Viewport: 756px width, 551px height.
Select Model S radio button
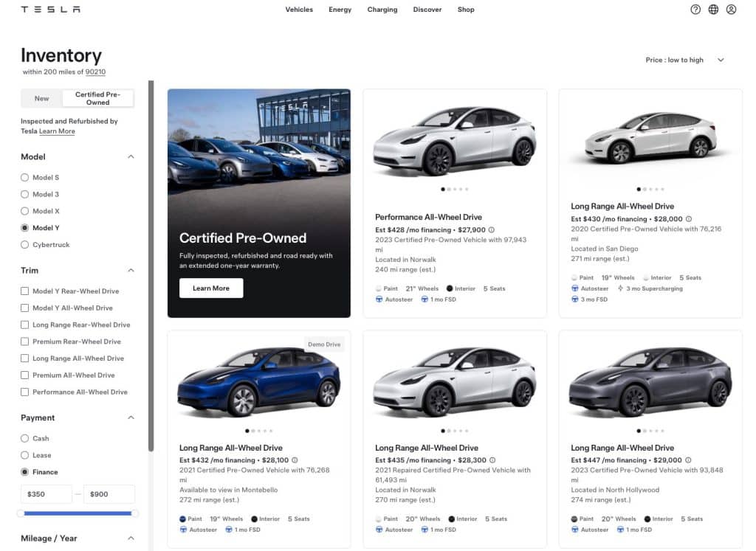[x=24, y=177]
